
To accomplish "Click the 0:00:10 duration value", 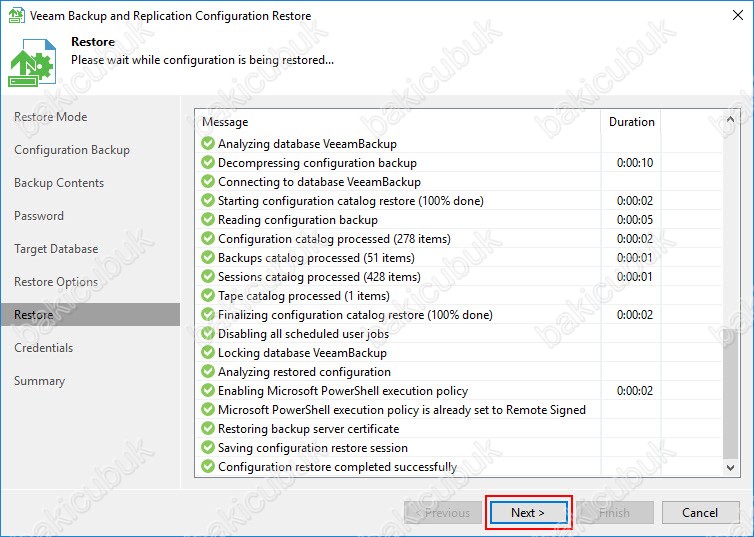I will click(x=635, y=162).
